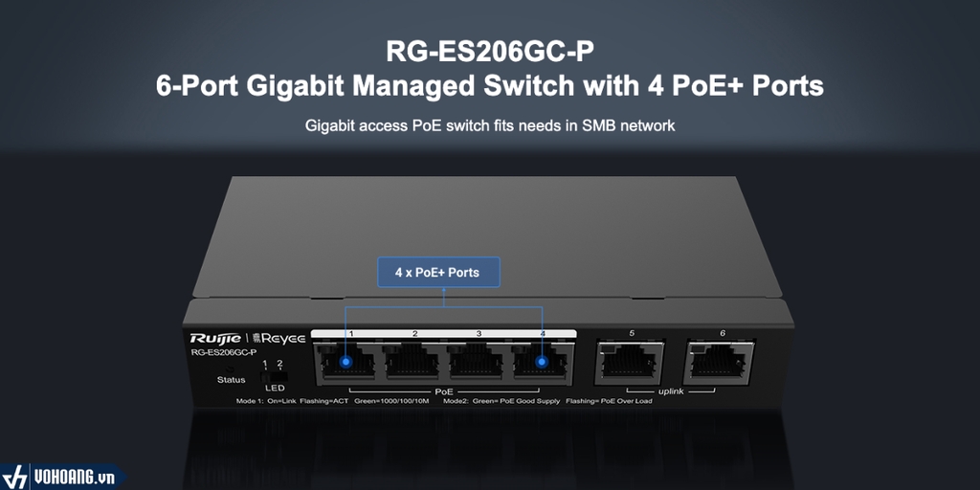
Task: Click the Status indicator light
Action: tap(231, 370)
